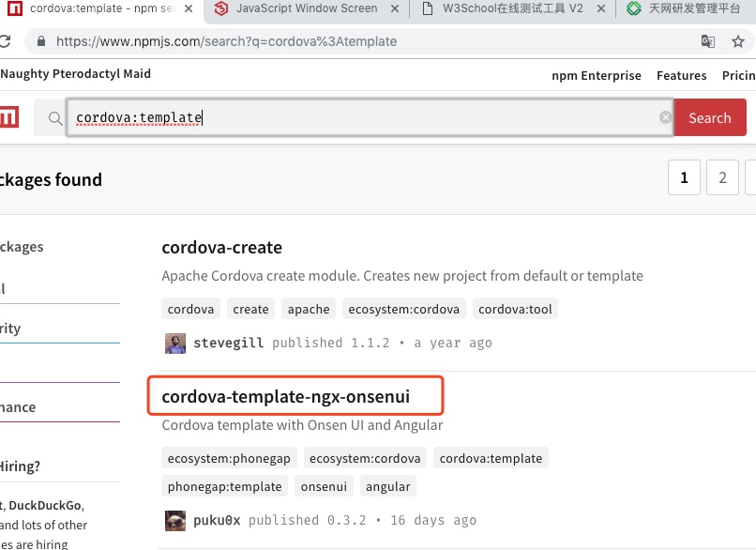756x550 pixels.
Task: Open npm Enterprise in the top navigation
Action: (597, 76)
